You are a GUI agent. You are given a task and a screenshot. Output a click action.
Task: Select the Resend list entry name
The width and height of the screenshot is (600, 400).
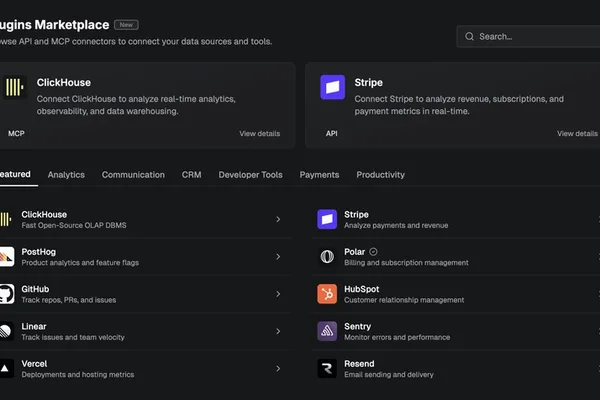[359, 364]
